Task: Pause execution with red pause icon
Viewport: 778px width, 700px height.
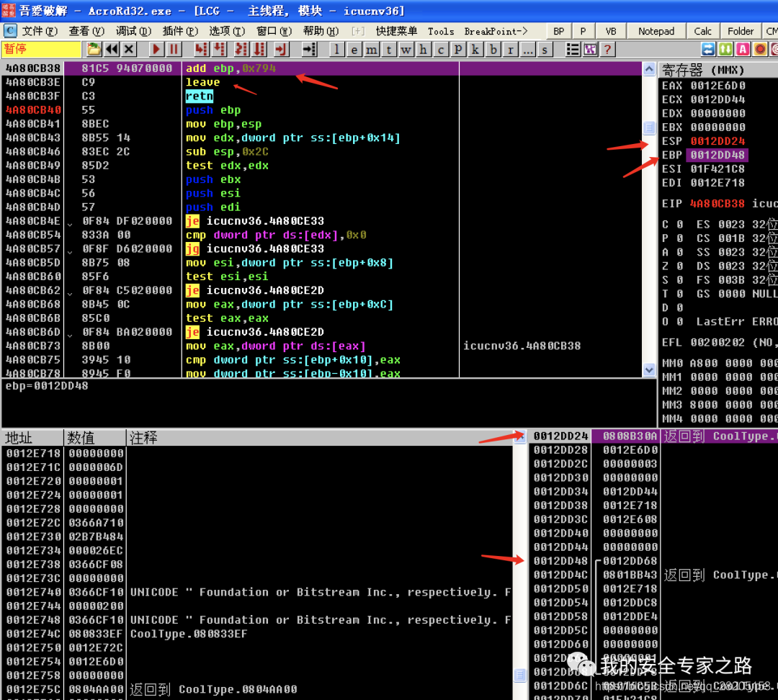Action: [173, 49]
